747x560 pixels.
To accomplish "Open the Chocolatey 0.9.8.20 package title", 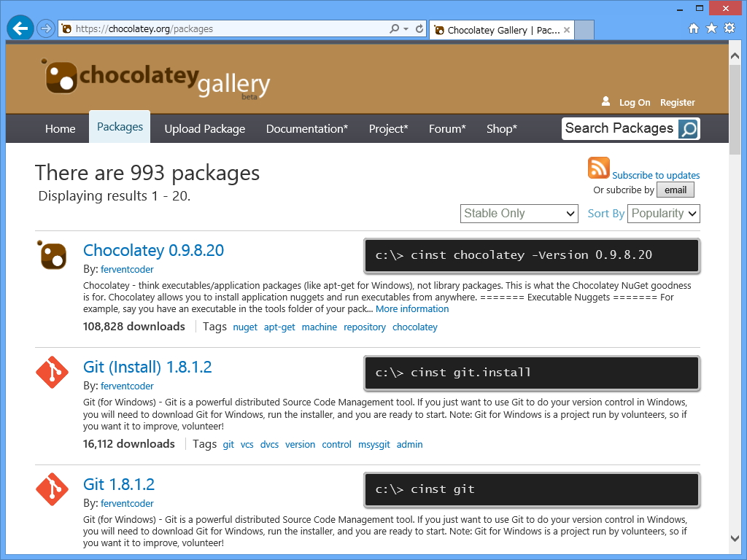I will point(153,250).
